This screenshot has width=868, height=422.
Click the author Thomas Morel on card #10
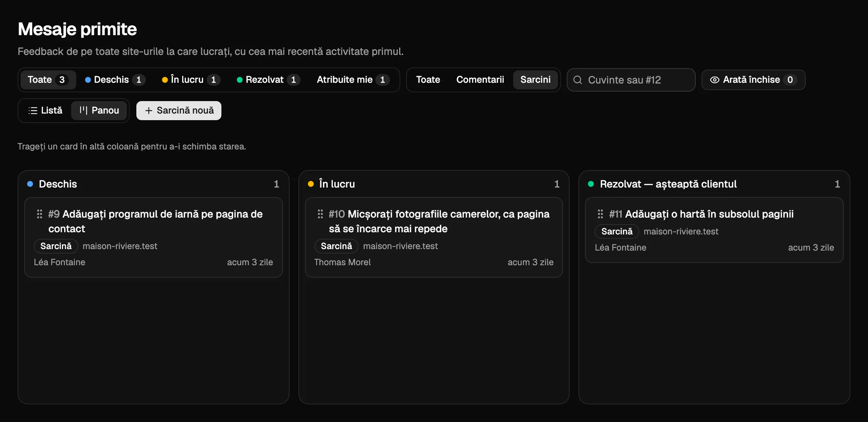coord(342,262)
